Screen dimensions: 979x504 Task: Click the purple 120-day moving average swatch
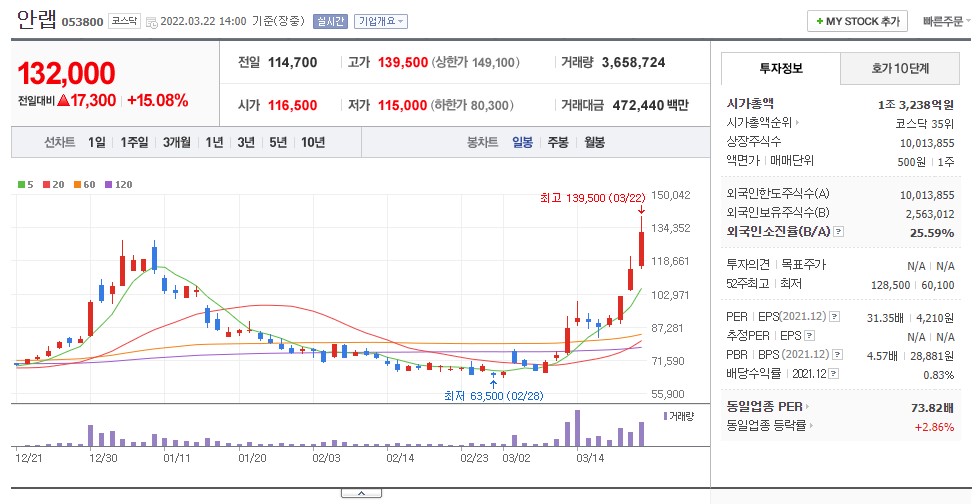point(109,184)
